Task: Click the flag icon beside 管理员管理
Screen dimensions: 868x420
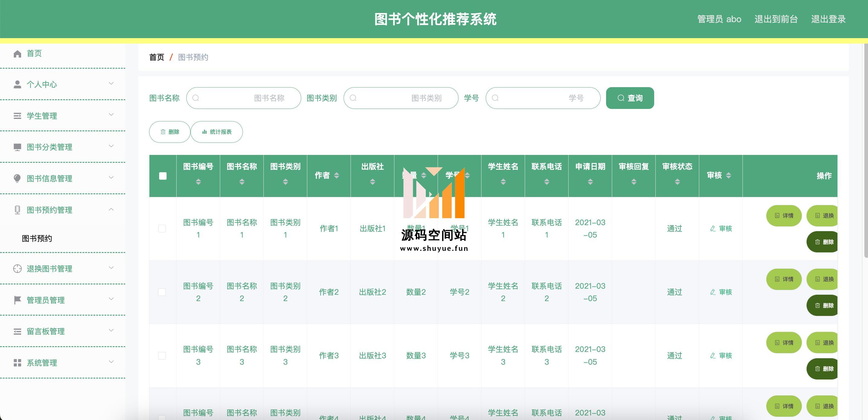Action: pyautogui.click(x=18, y=300)
